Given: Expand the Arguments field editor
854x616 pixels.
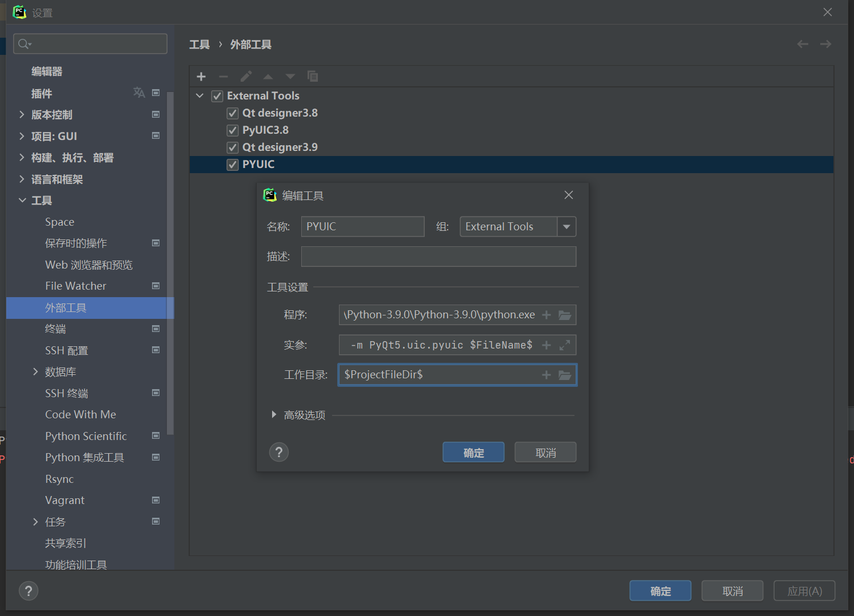Looking at the screenshot, I should [x=565, y=345].
